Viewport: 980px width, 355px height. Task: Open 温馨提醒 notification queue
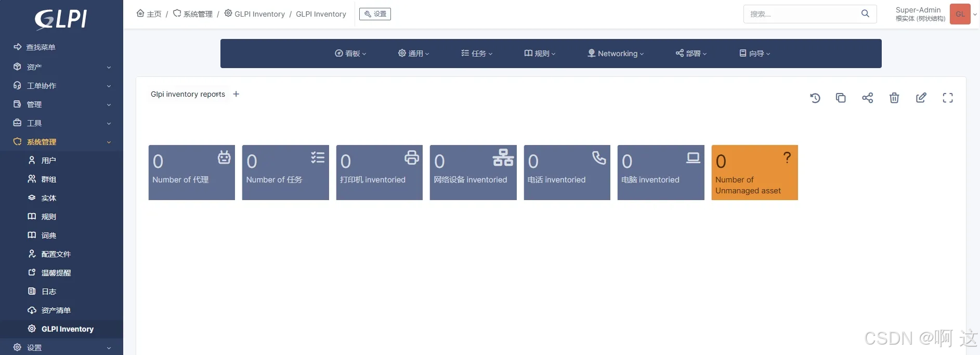click(61, 273)
